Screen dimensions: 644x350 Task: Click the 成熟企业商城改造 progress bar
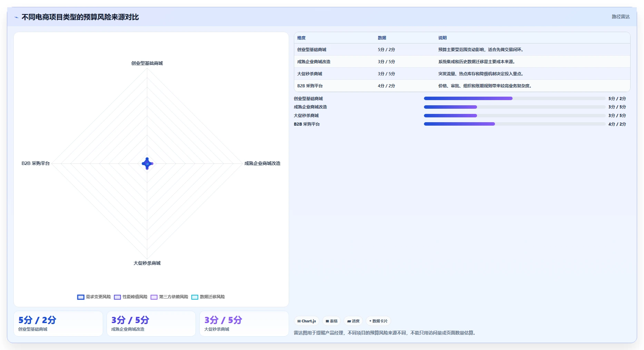515,107
